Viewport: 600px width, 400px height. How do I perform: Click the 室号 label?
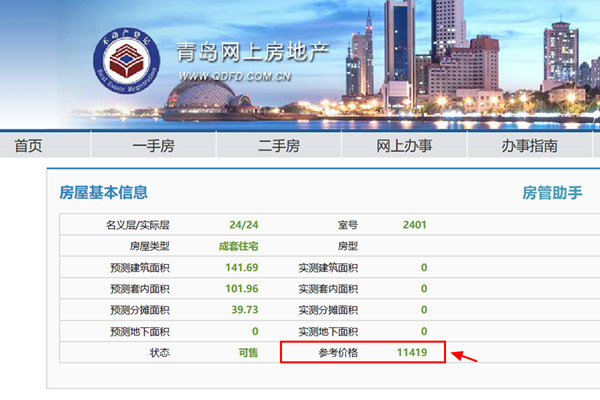click(348, 225)
